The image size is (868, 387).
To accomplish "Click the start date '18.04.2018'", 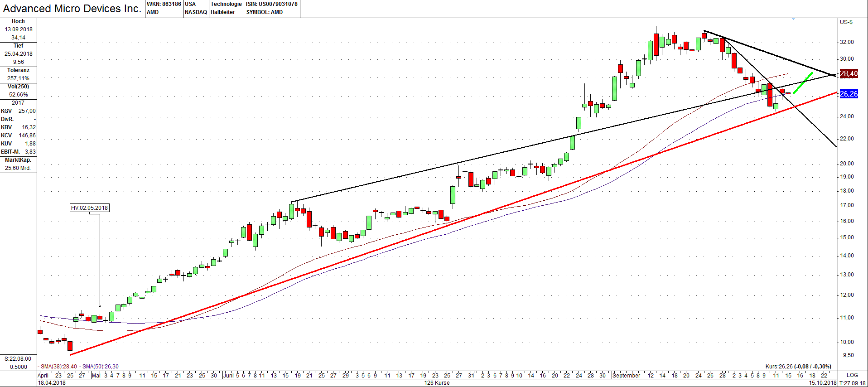I will [x=52, y=383].
